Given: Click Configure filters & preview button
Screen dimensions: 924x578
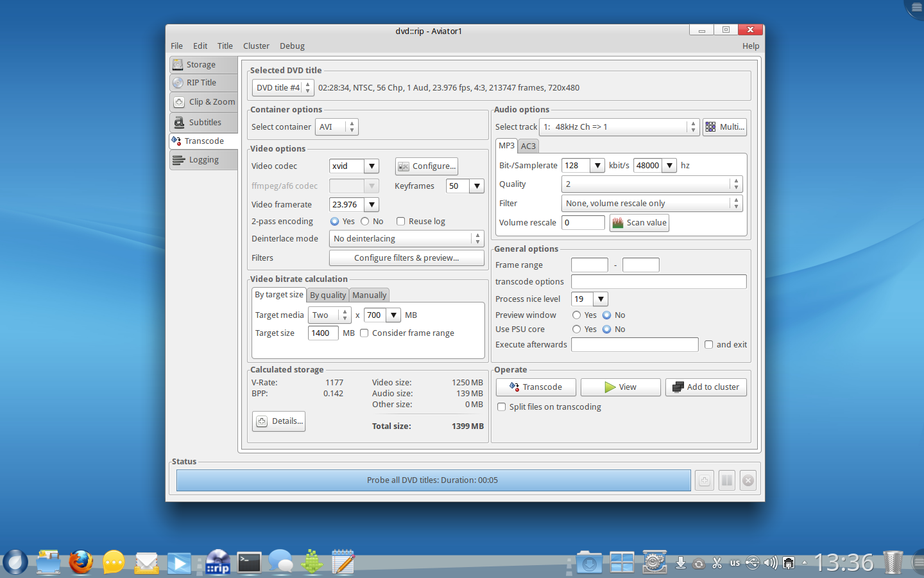Looking at the screenshot, I should click(406, 258).
